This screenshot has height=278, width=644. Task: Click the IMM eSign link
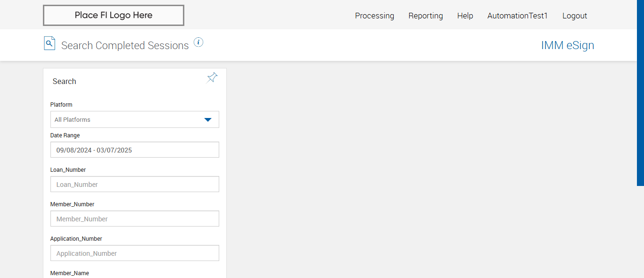pos(567,45)
